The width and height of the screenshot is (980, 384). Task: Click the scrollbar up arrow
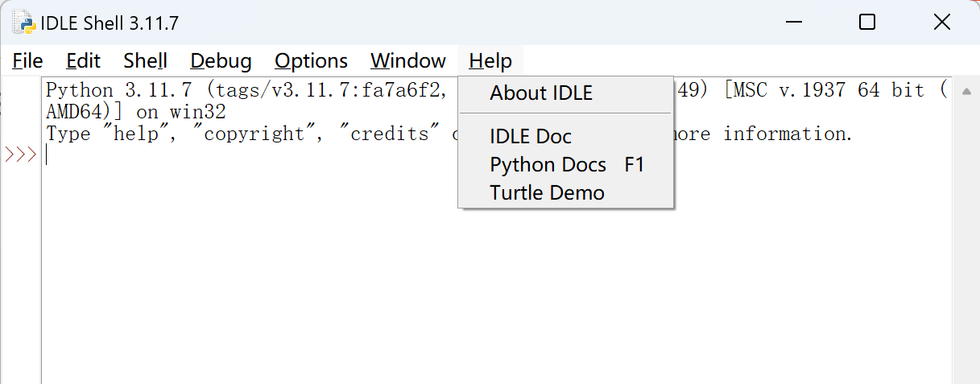pyautogui.click(x=966, y=91)
